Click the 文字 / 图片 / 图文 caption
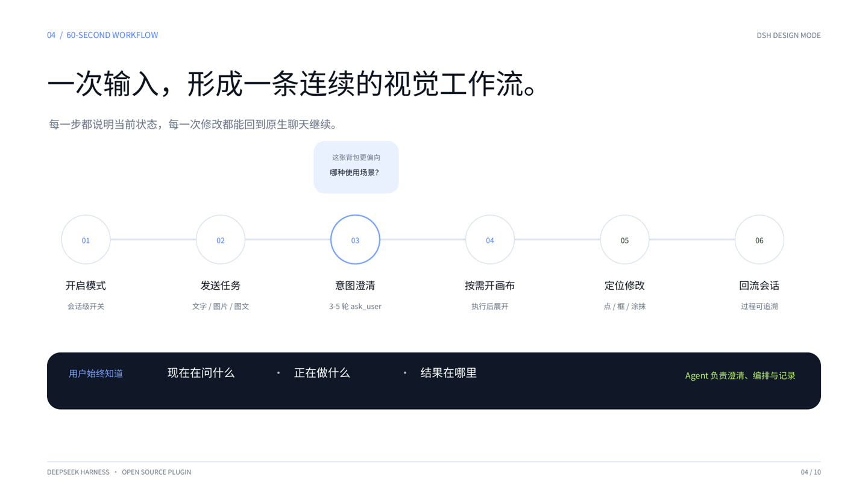 pos(221,306)
